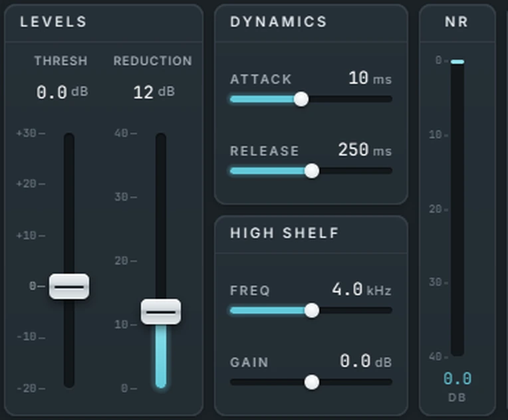Screen dimensions: 508x420
Task: Click the THRESH column label
Action: [61, 61]
